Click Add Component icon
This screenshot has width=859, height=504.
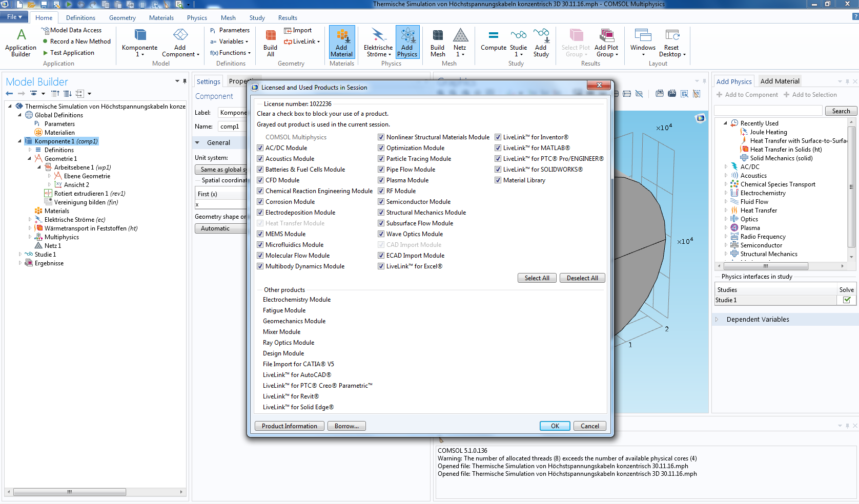click(180, 43)
